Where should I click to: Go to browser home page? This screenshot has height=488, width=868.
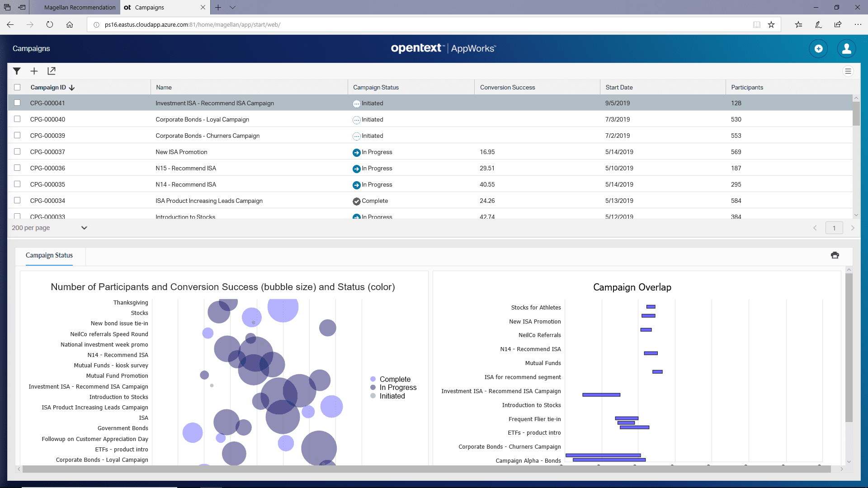pyautogui.click(x=70, y=25)
